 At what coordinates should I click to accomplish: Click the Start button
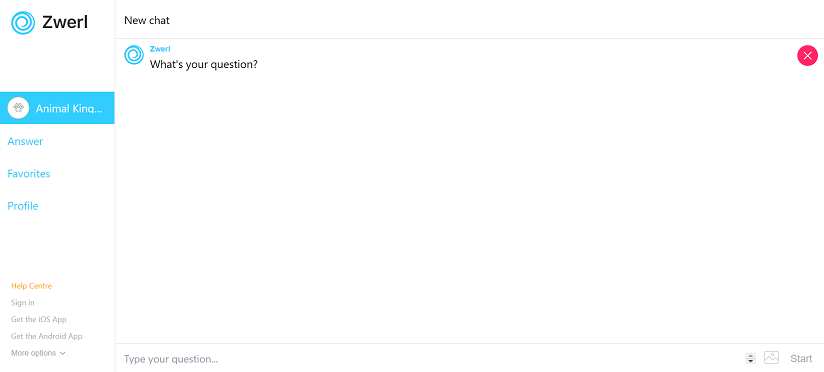pos(801,358)
